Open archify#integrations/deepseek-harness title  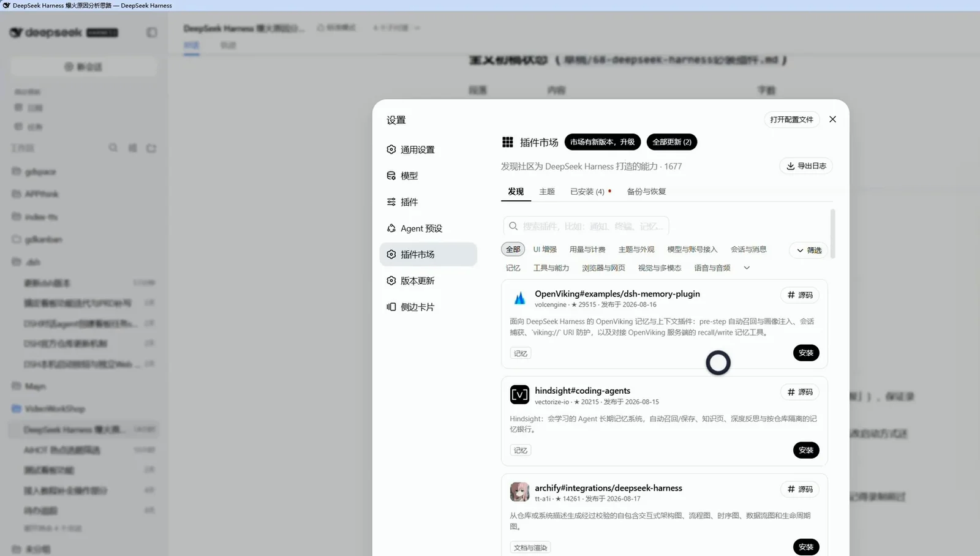click(608, 488)
